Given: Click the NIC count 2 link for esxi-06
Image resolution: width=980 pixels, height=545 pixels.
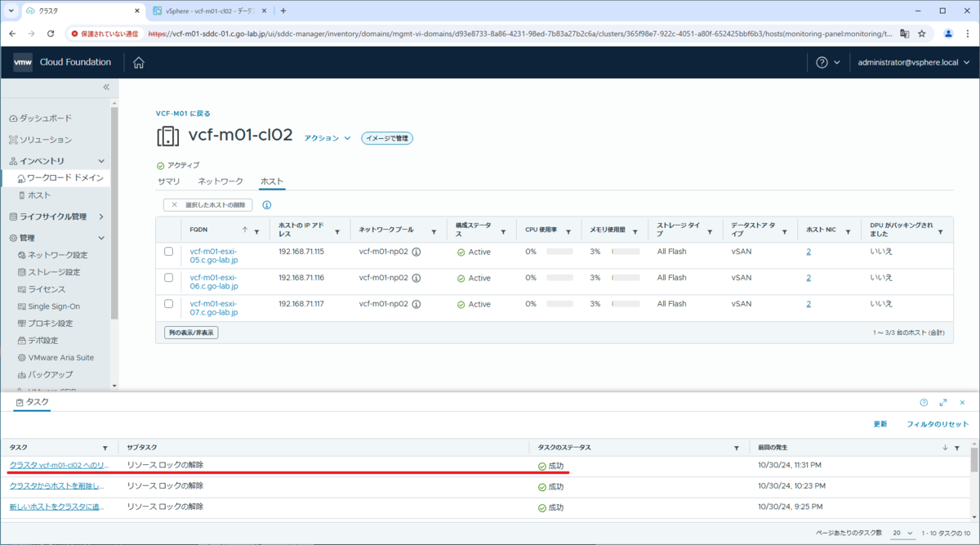Looking at the screenshot, I should pos(808,278).
